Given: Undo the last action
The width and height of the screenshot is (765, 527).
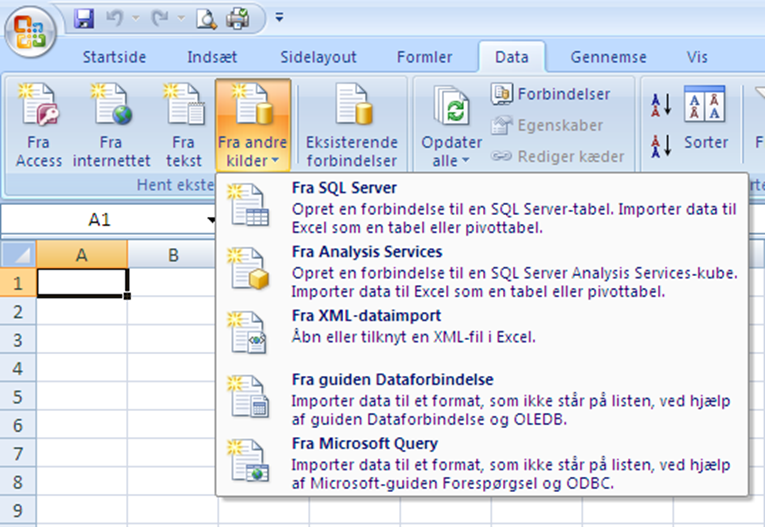Looking at the screenshot, I should coord(115,19).
